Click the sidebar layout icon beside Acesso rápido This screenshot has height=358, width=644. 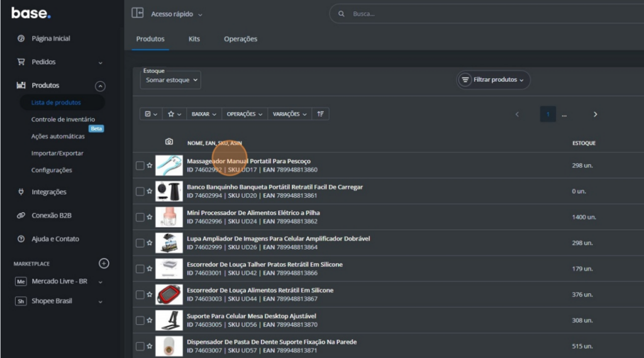138,13
